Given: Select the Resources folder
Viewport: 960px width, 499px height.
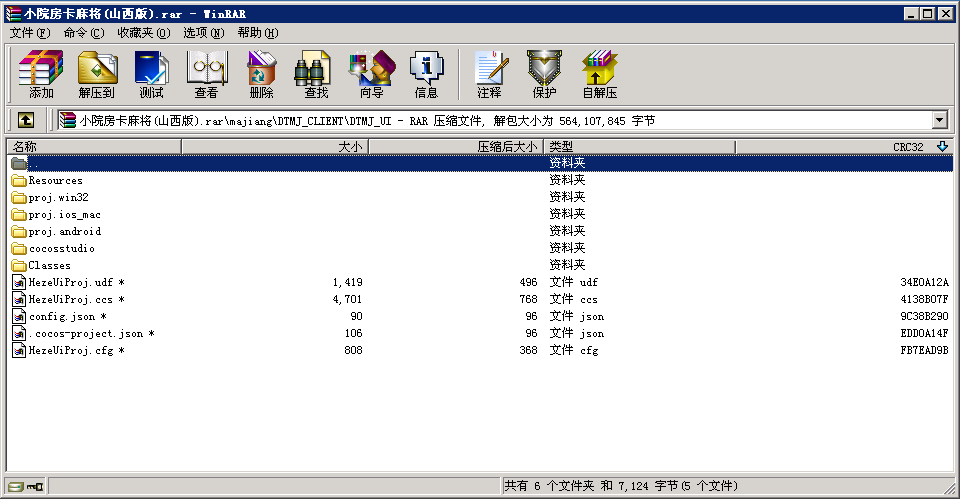Looking at the screenshot, I should 55,181.
